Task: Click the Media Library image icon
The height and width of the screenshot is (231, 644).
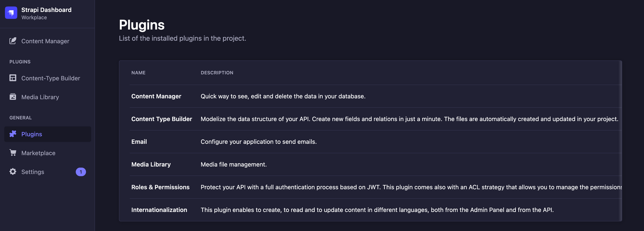Action: [x=13, y=97]
